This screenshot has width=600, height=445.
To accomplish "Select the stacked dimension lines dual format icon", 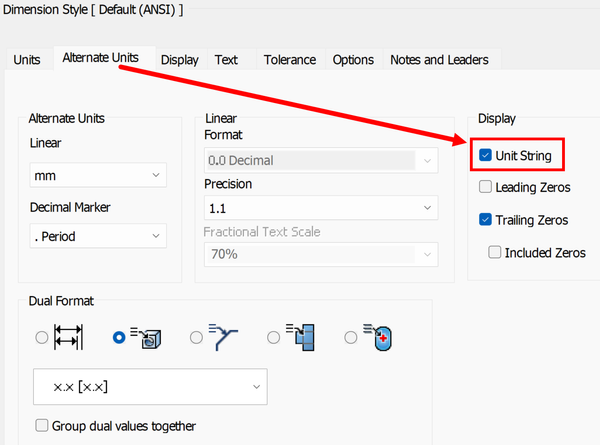I will click(68, 337).
